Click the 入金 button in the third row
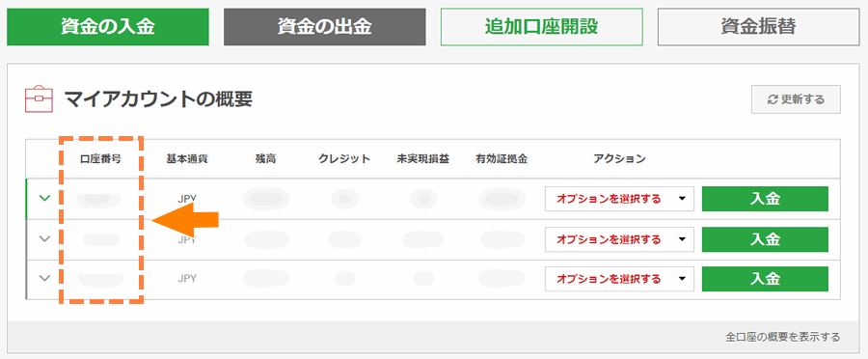This screenshot has width=868, height=359. pyautogui.click(x=765, y=279)
